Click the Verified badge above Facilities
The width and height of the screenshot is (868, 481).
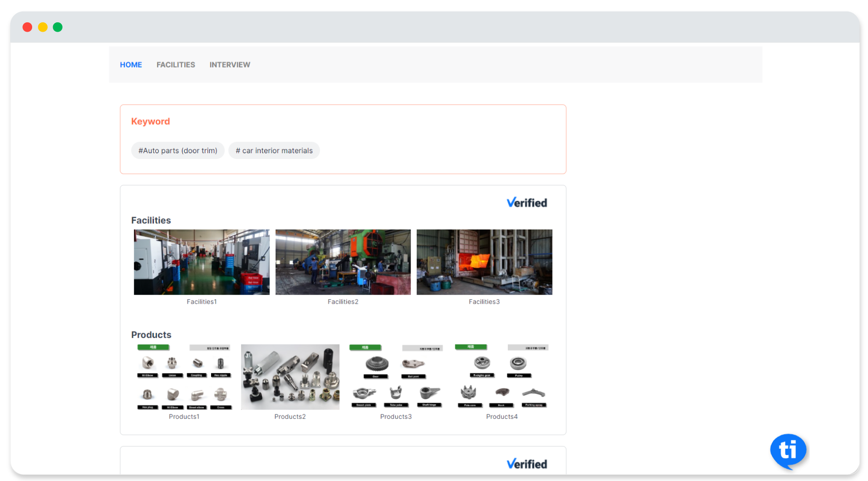527,203
